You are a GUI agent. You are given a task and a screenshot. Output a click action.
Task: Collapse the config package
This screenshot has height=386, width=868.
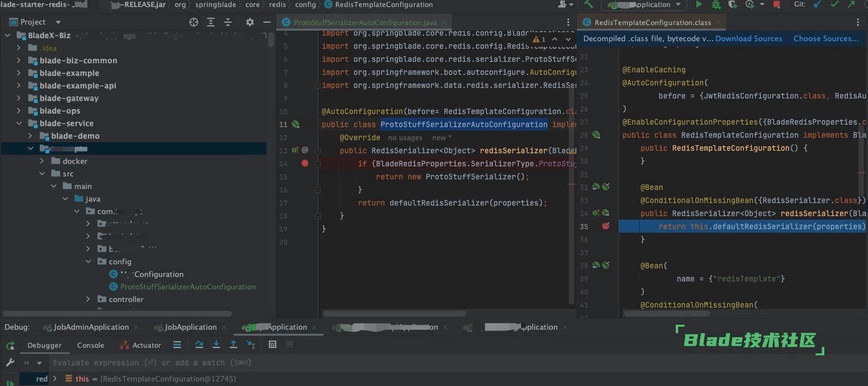pos(88,261)
